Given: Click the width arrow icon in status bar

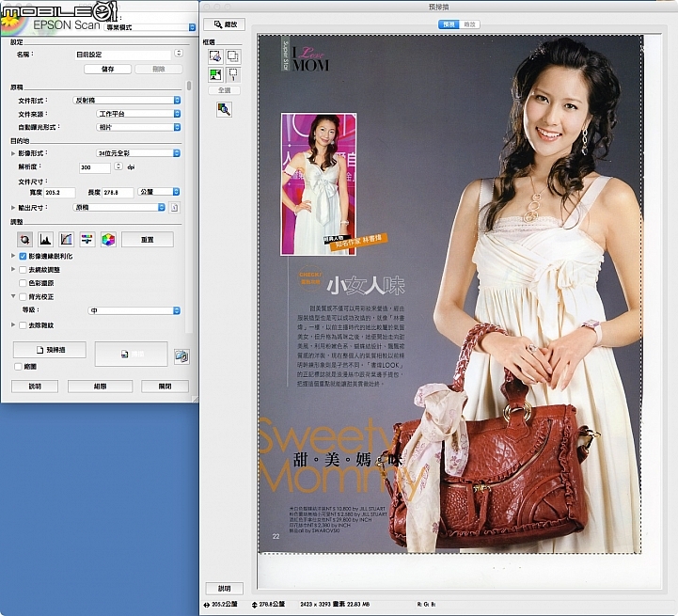Looking at the screenshot, I should (x=207, y=605).
